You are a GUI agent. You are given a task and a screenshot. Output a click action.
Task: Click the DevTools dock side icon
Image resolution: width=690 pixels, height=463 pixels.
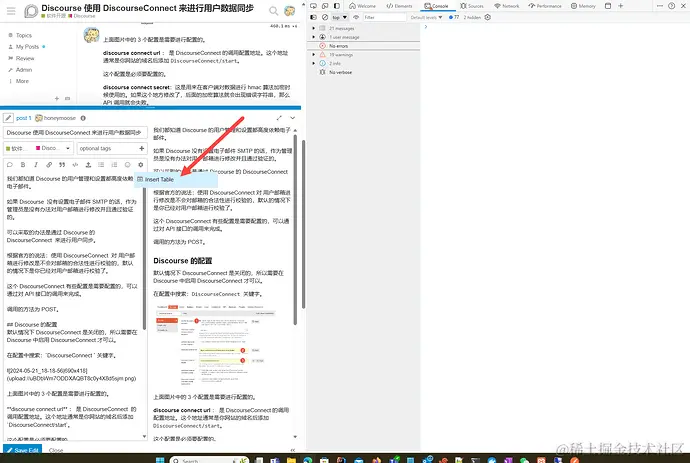(x=337, y=6)
